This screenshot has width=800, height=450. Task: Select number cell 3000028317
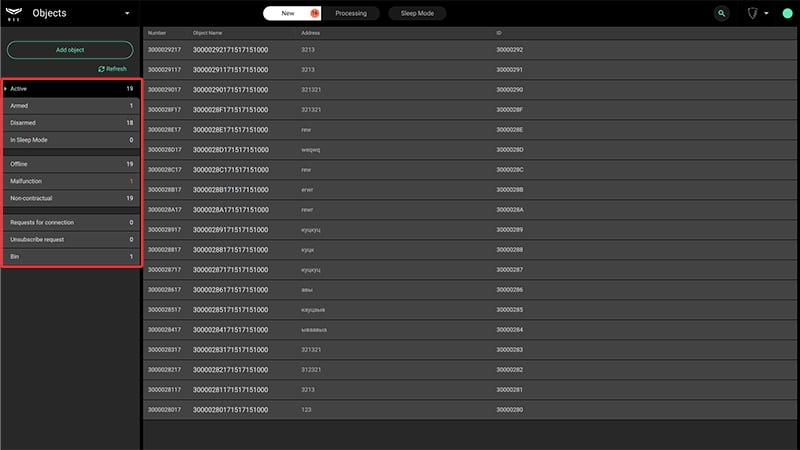(164, 350)
